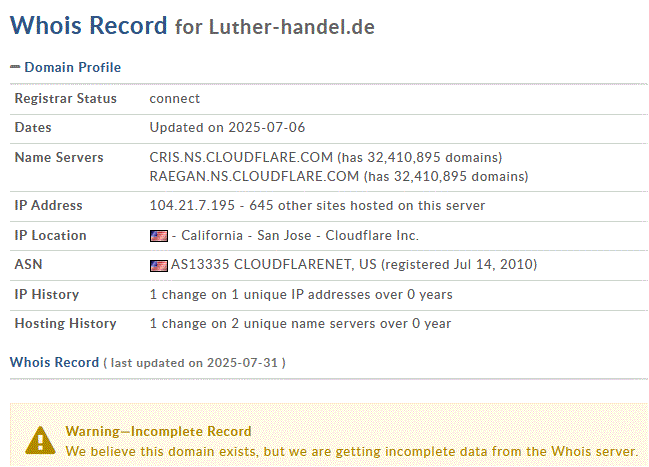
Task: Click the last updated 2025-07-31 note
Action: [196, 363]
